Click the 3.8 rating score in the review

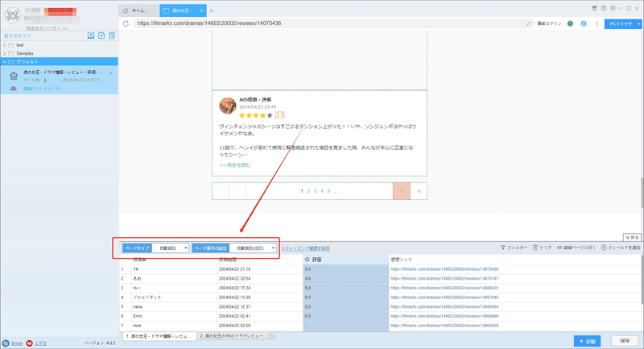point(279,115)
